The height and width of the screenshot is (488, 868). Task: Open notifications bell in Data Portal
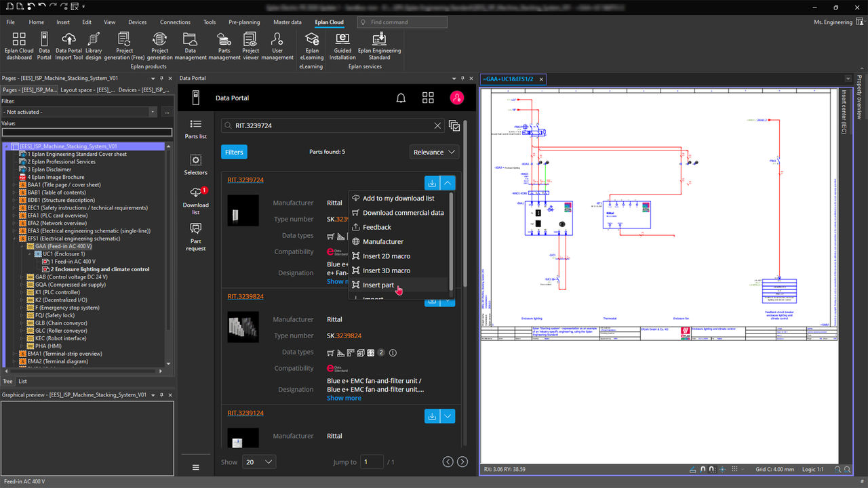tap(401, 98)
